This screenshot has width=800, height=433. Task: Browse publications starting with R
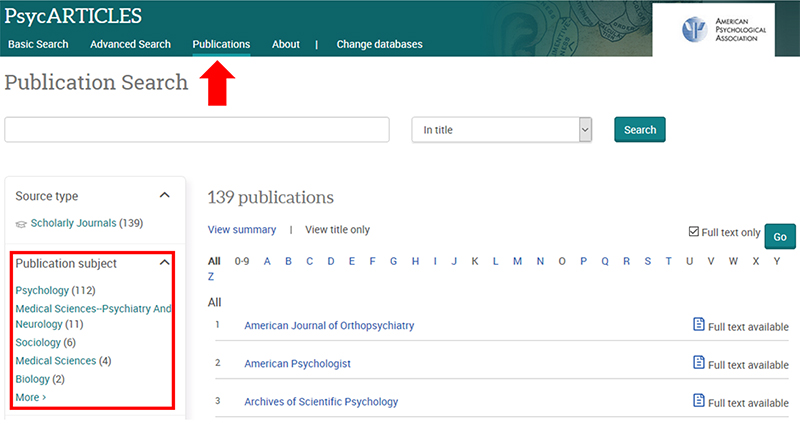coord(626,261)
